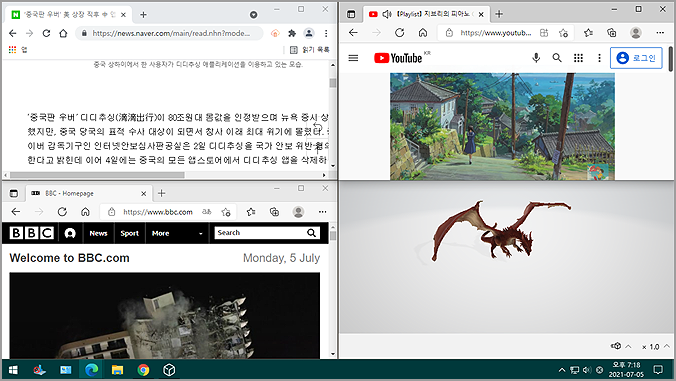Click the Ghibli village video image on YouTube
This screenshot has width=676, height=381.
[x=502, y=126]
